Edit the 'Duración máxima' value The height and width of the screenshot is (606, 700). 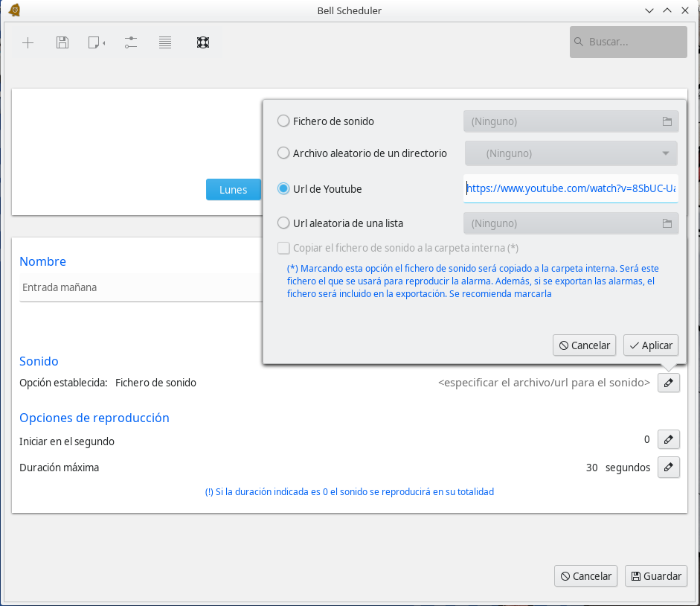point(668,468)
